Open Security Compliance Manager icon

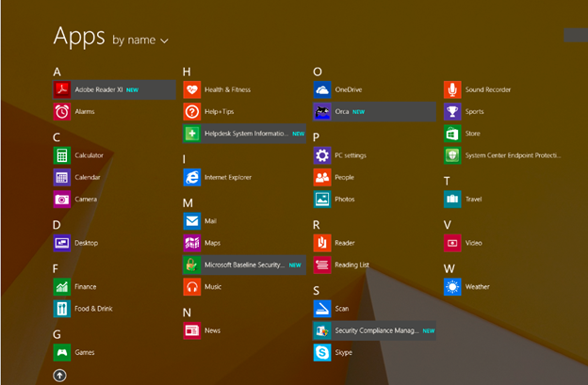point(322,330)
